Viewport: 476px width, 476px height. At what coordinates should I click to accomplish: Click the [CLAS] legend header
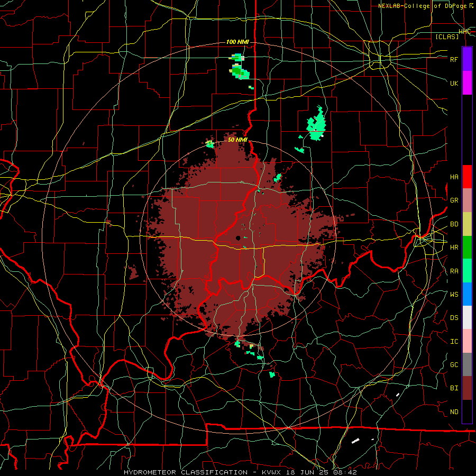[447, 37]
